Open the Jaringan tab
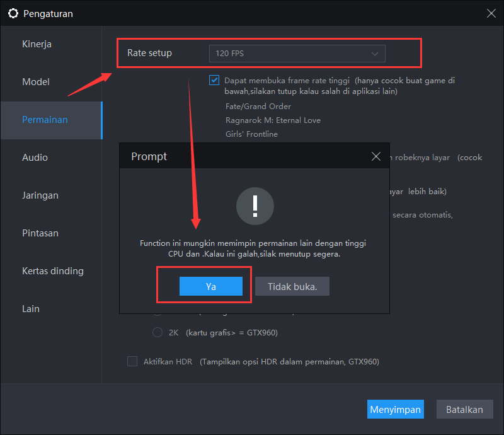 40,195
